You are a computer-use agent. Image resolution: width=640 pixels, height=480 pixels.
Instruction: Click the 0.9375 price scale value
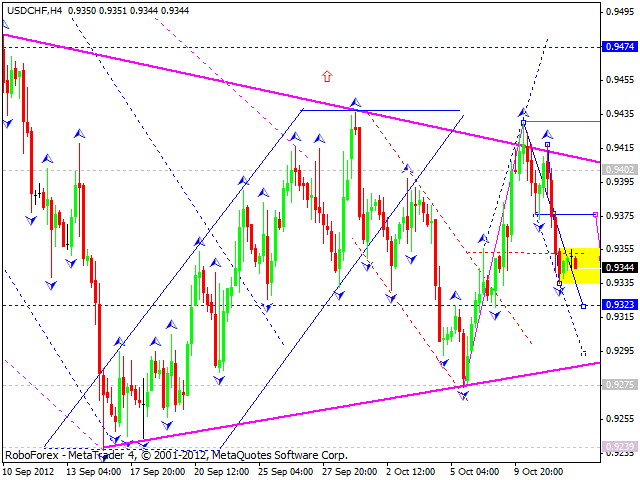620,215
